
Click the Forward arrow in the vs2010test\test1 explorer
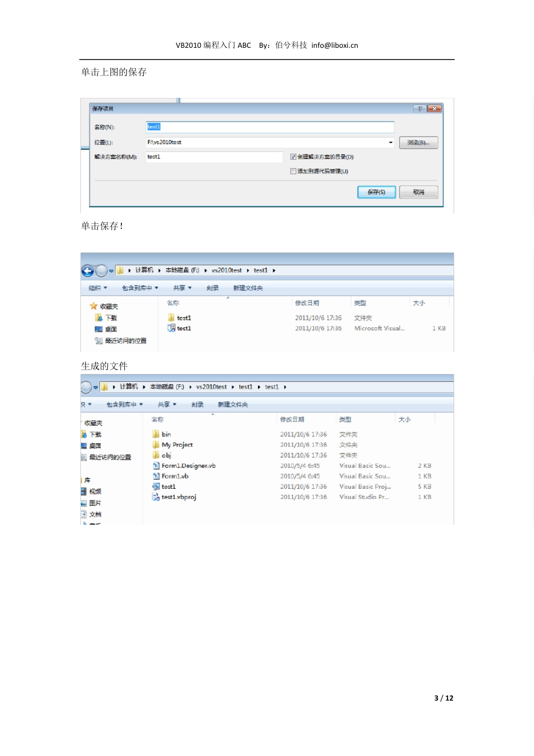point(101,271)
